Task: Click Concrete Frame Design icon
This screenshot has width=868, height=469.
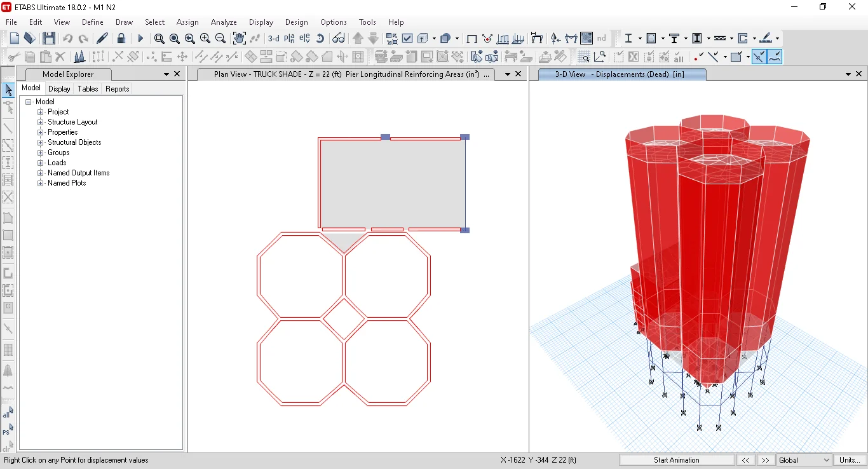Action: [651, 39]
